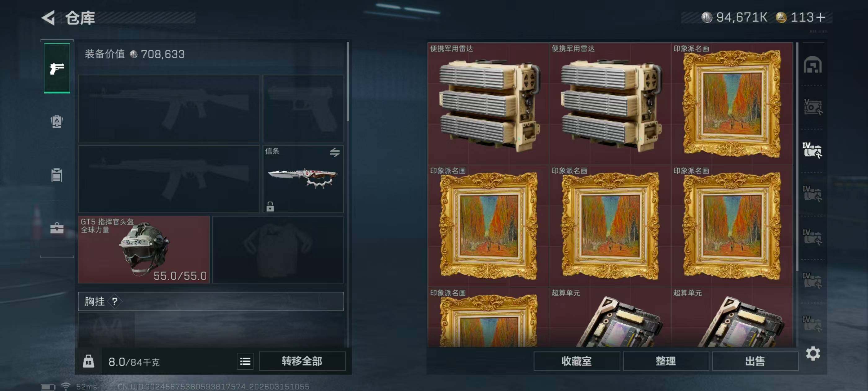The height and width of the screenshot is (391, 868).
Task: Click the 出售 sell button
Action: point(755,361)
